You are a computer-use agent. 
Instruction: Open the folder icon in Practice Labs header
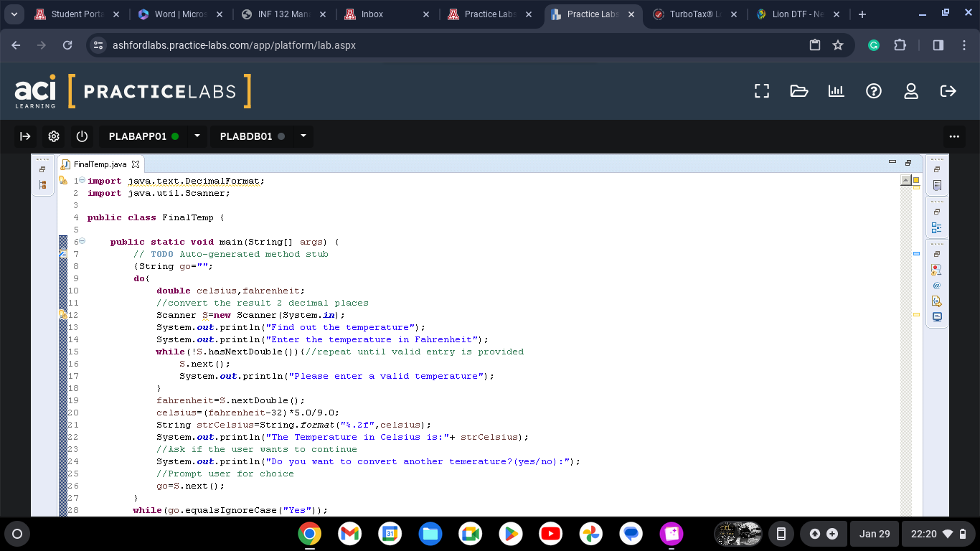(799, 91)
